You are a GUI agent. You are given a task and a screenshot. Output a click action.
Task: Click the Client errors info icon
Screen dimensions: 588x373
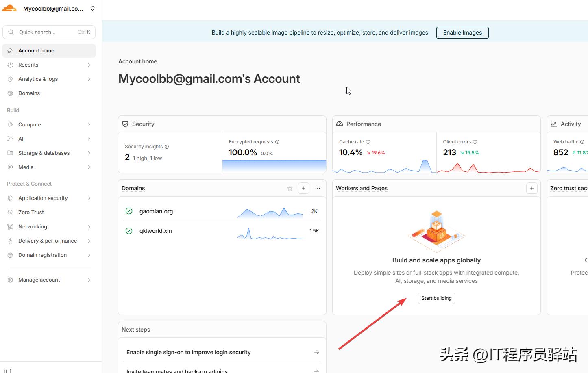coord(475,142)
